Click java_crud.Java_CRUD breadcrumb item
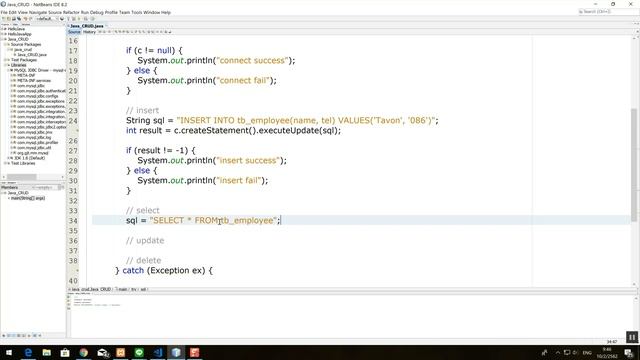 (91, 289)
